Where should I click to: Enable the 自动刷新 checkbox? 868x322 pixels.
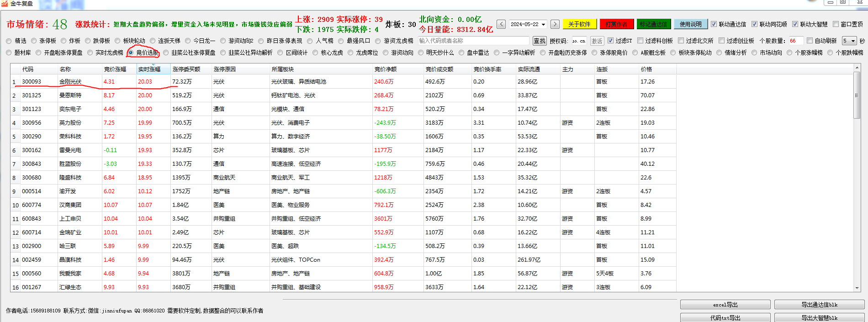[810, 41]
